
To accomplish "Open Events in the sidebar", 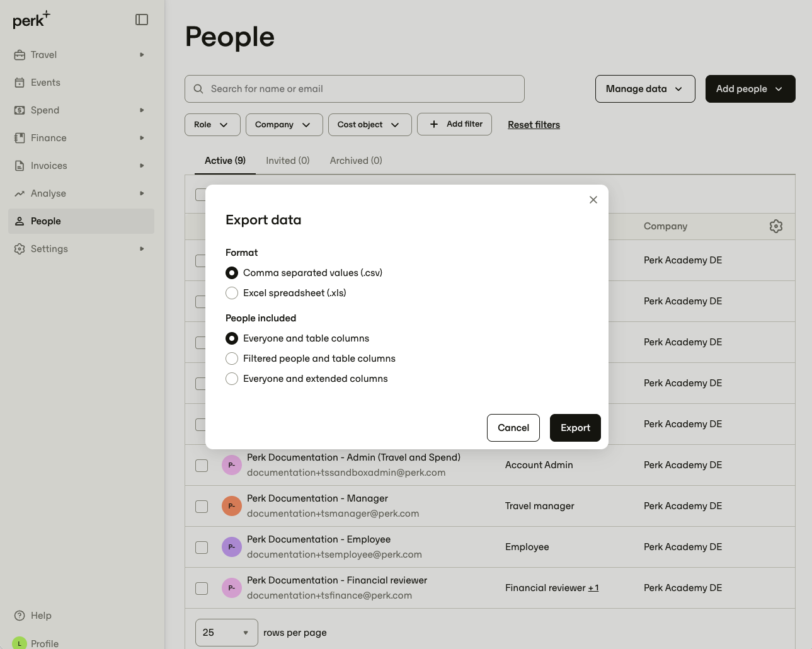I will [x=81, y=83].
